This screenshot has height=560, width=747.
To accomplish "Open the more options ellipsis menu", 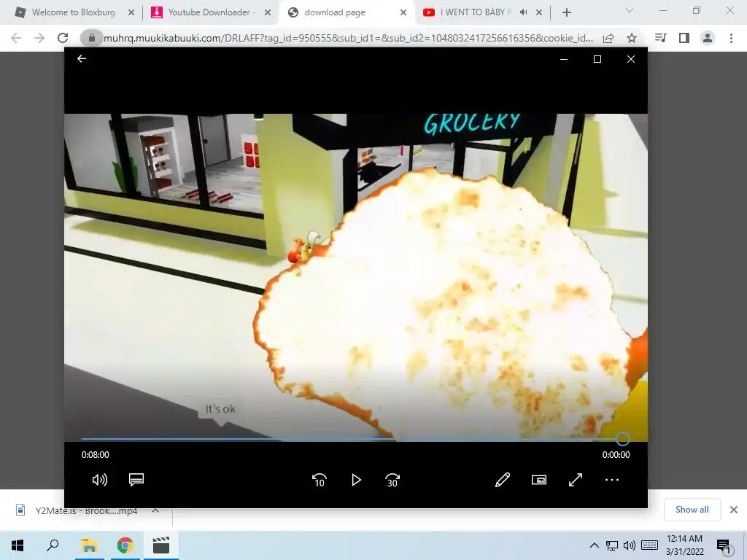I will (x=612, y=480).
